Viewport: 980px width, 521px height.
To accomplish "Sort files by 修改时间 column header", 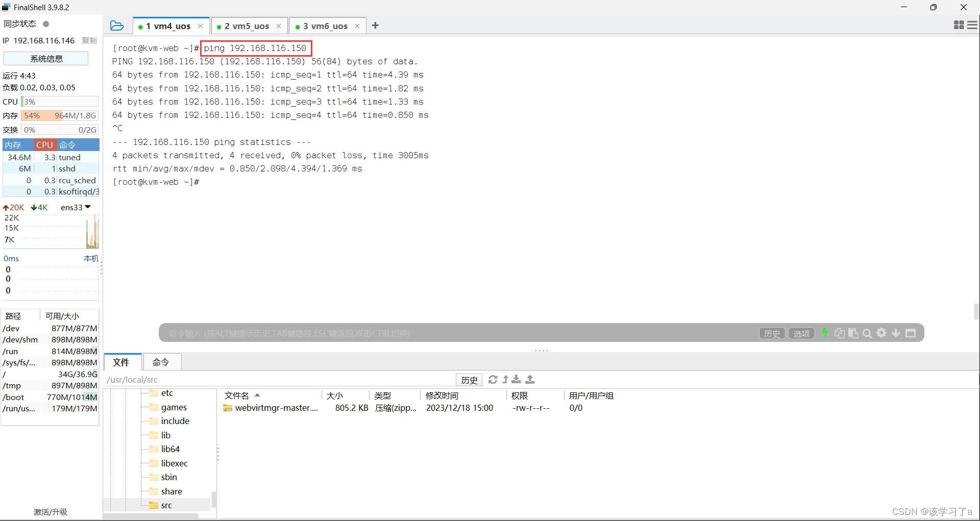I will click(463, 395).
